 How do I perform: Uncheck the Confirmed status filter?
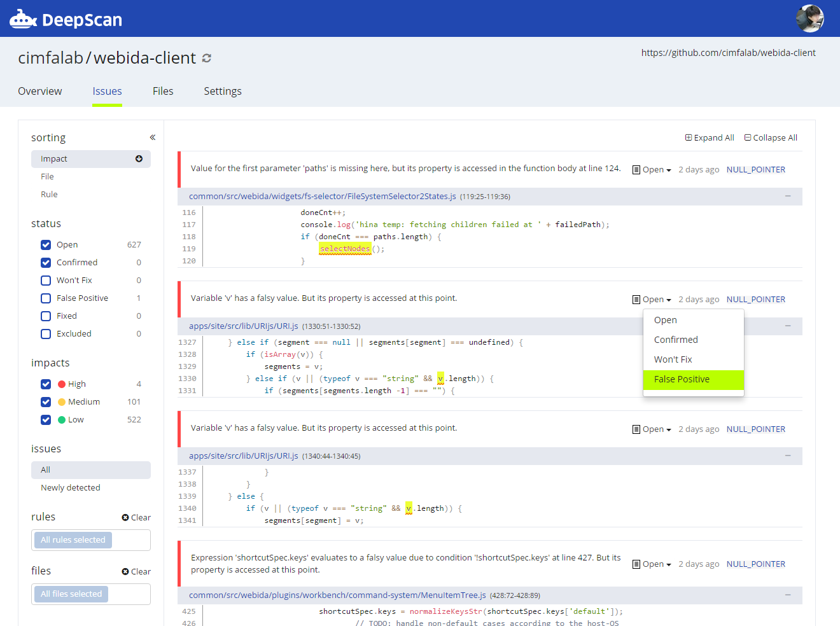[45, 262]
